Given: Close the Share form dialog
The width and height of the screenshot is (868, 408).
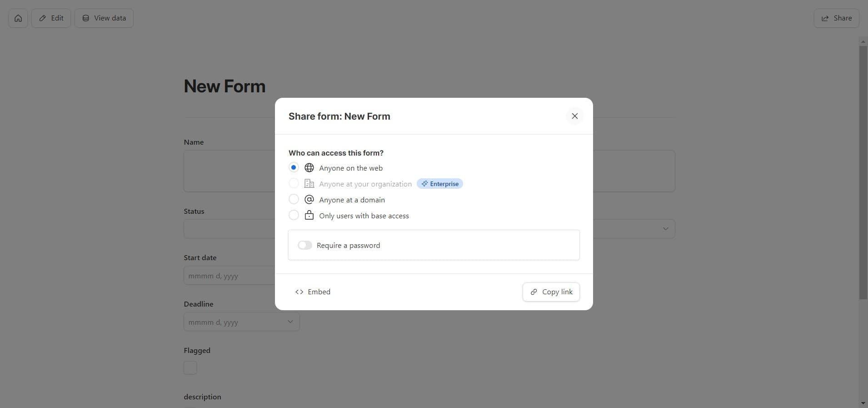Looking at the screenshot, I should tap(574, 116).
